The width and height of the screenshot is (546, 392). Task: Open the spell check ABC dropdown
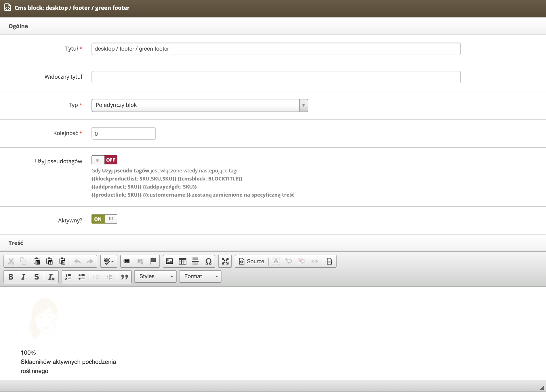(x=109, y=261)
